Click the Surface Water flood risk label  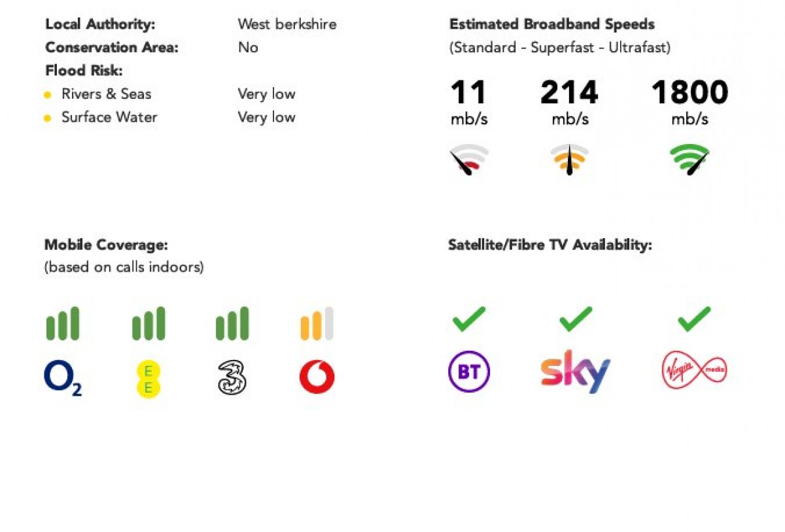(109, 117)
